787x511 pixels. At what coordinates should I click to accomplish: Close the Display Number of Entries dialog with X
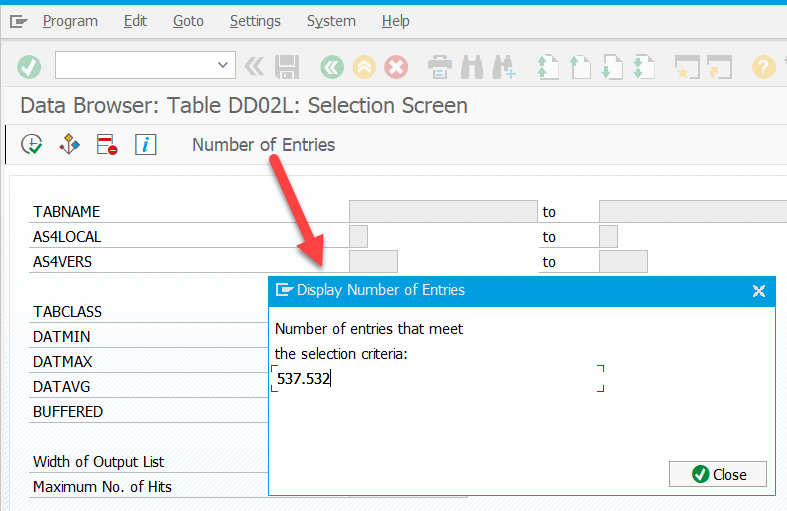[x=759, y=291]
